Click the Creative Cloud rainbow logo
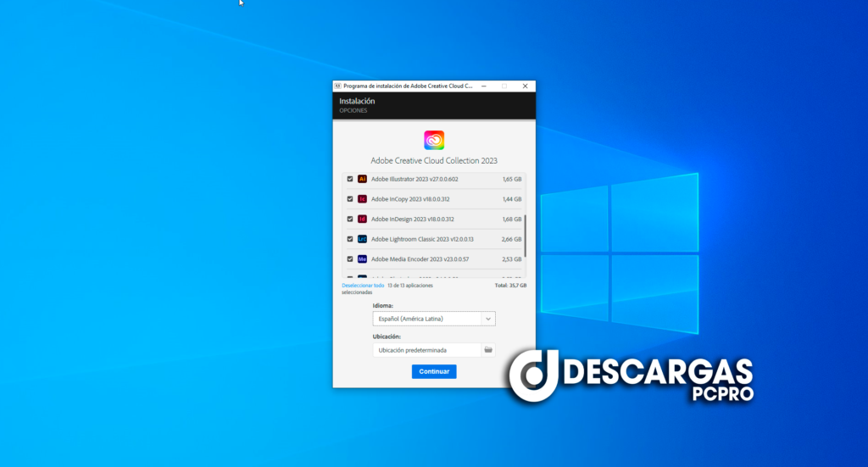868x467 pixels. [434, 140]
